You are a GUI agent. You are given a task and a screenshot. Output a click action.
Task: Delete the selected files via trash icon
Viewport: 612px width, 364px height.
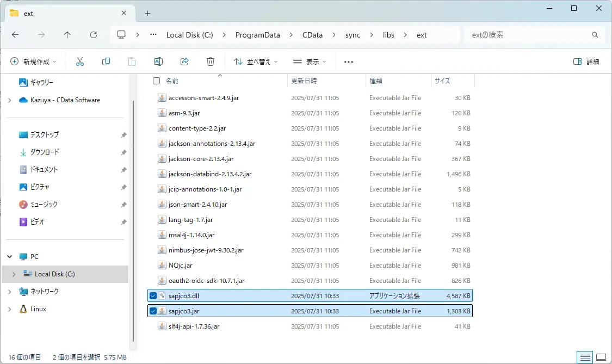[x=211, y=61]
